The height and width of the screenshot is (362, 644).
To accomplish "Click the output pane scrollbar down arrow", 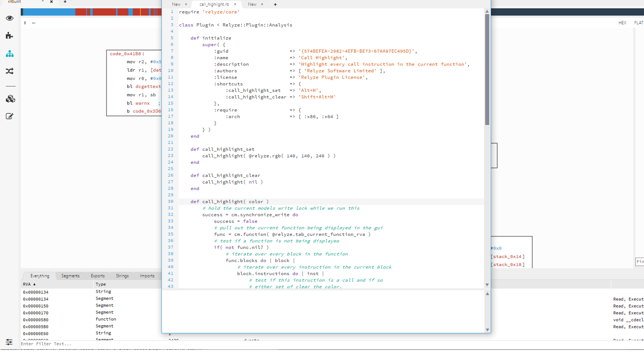I will (x=487, y=330).
